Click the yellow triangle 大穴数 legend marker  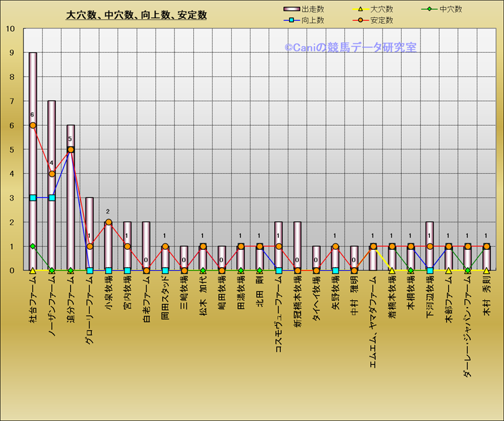coord(359,9)
